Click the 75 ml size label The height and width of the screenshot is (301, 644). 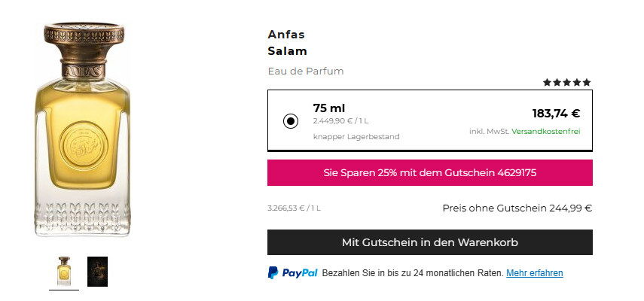(x=329, y=108)
